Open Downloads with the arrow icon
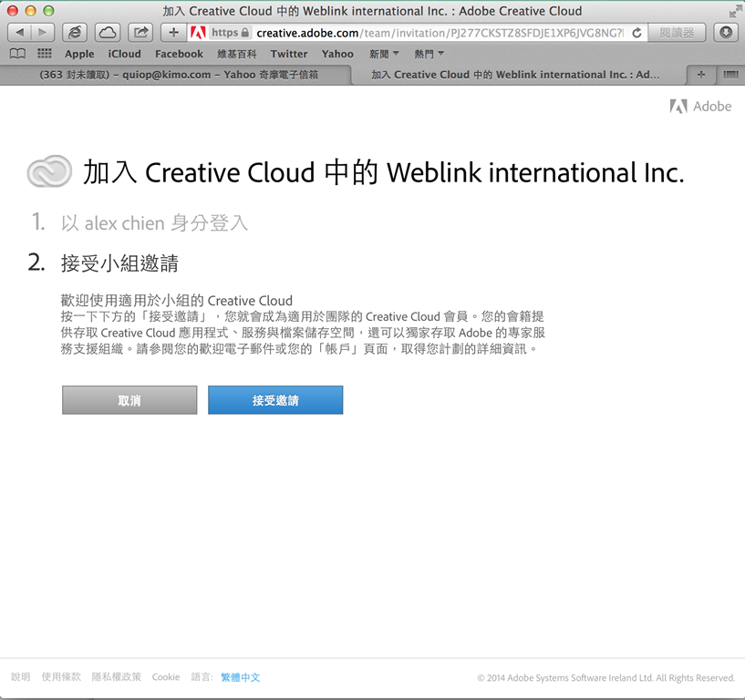This screenshot has height=700, width=745. (726, 32)
